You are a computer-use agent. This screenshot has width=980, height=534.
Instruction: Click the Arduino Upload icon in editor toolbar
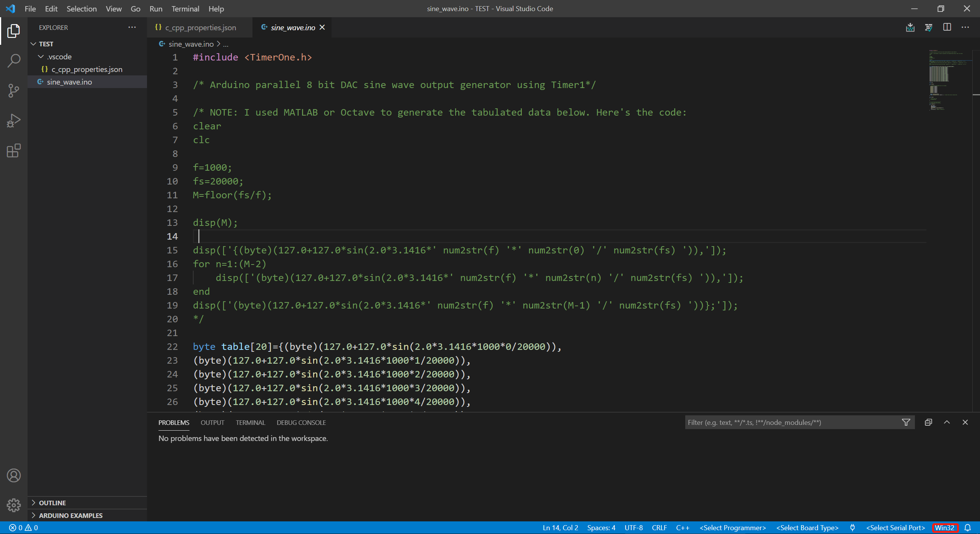[910, 28]
